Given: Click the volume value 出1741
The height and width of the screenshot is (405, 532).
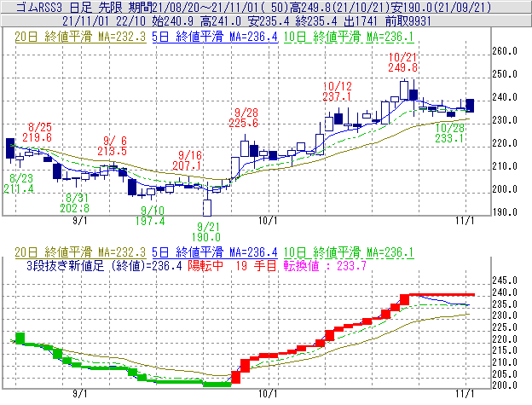Looking at the screenshot, I should point(361,21).
